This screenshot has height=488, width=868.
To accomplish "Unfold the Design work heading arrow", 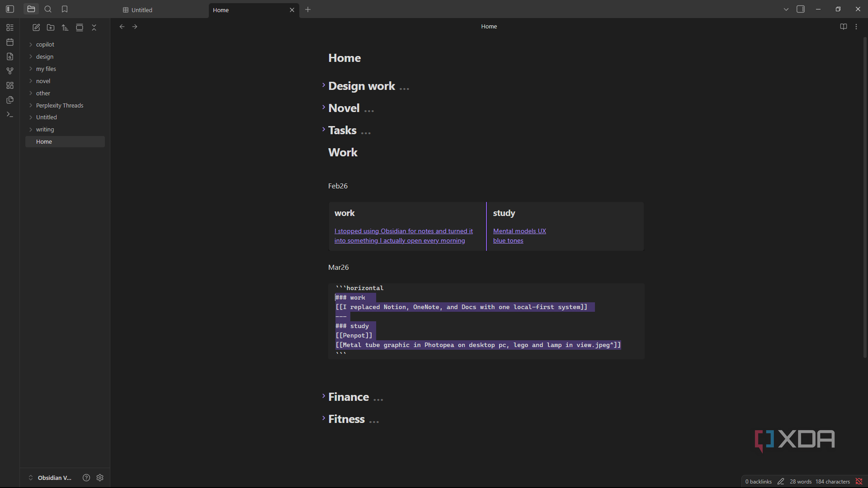I will click(x=324, y=85).
